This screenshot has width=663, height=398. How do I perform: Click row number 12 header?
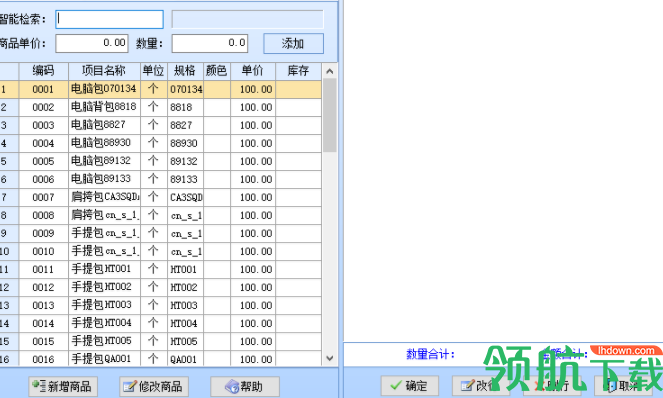[x=9, y=287]
